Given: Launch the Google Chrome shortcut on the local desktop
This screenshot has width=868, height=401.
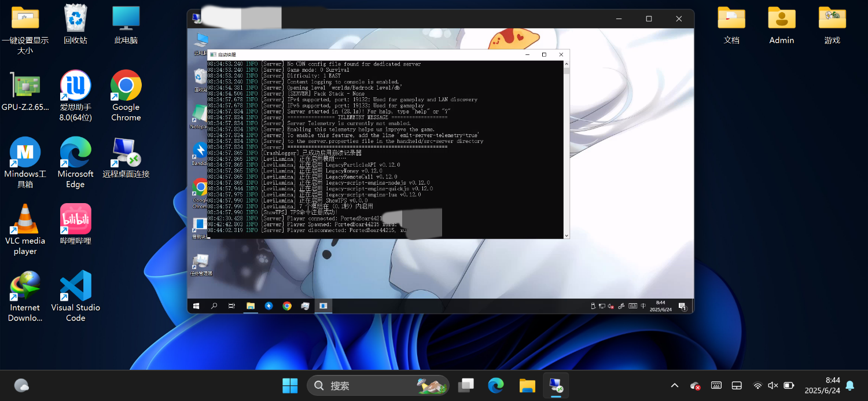Looking at the screenshot, I should point(126,97).
